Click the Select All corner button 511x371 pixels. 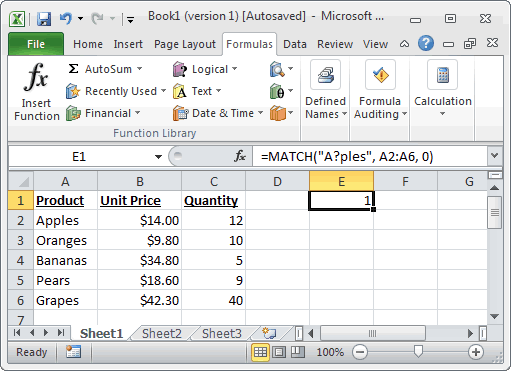pos(21,181)
